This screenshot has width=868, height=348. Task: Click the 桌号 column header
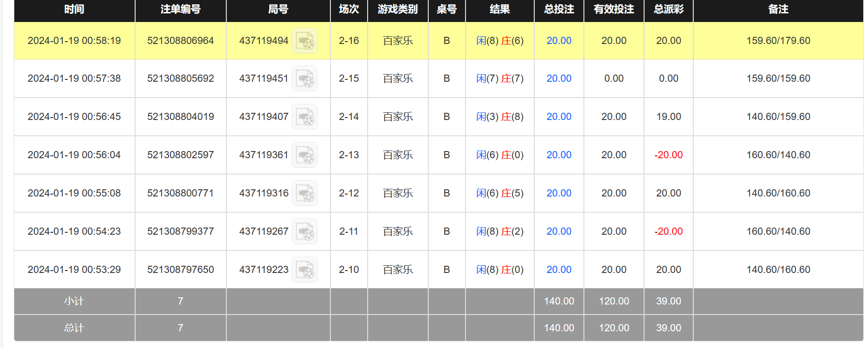[447, 9]
